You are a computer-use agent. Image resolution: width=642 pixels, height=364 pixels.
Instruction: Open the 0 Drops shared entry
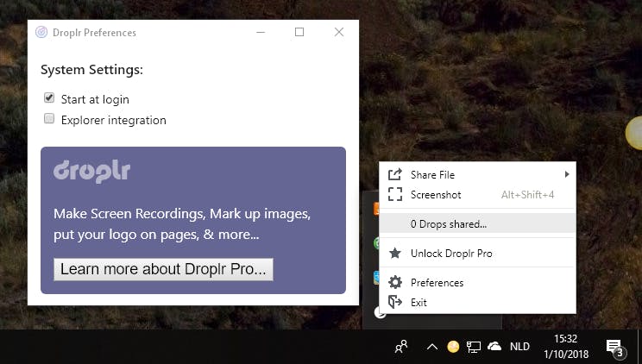click(x=477, y=224)
